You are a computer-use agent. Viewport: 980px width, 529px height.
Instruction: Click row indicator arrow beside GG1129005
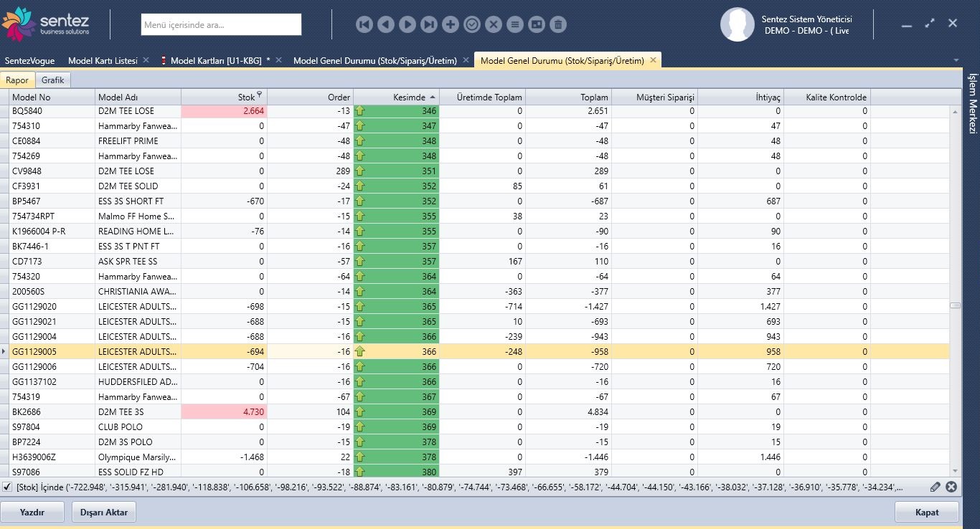coord(4,352)
